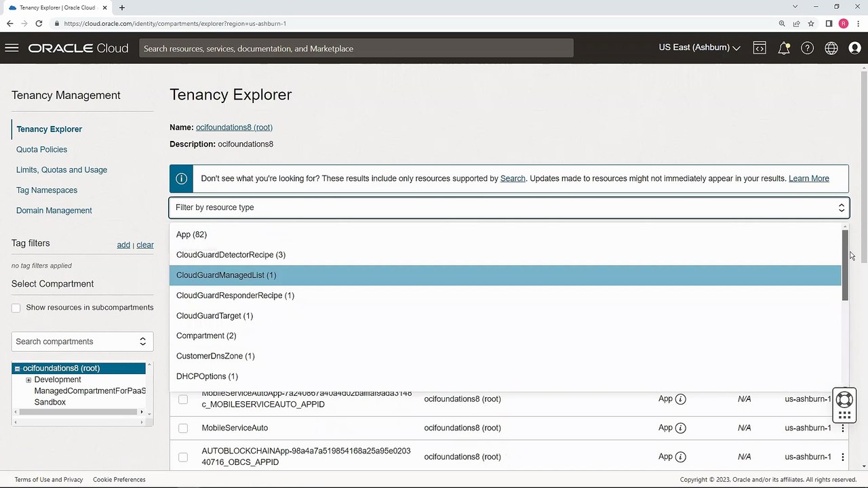Select the MobileServiceAuto row checkbox

[x=183, y=428]
